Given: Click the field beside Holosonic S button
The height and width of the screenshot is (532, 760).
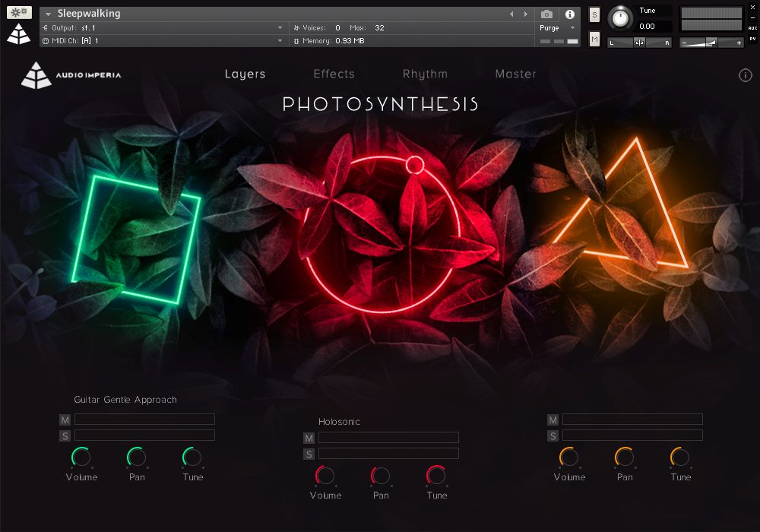Looking at the screenshot, I should (x=388, y=454).
